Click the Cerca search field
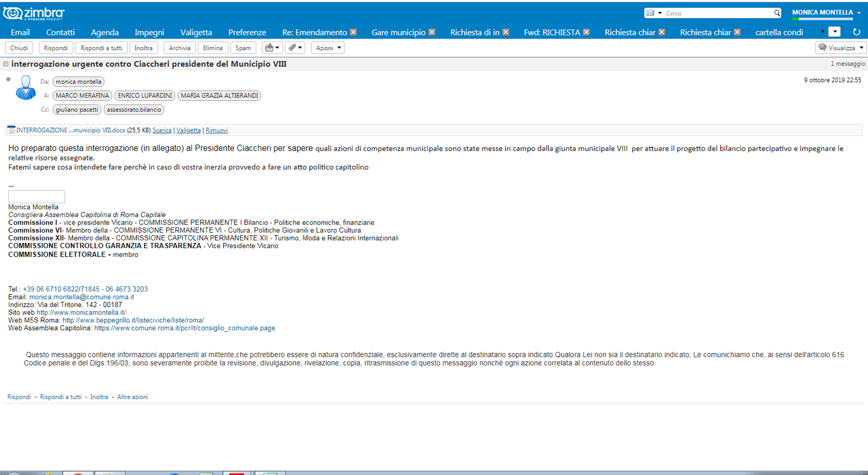 pyautogui.click(x=717, y=13)
